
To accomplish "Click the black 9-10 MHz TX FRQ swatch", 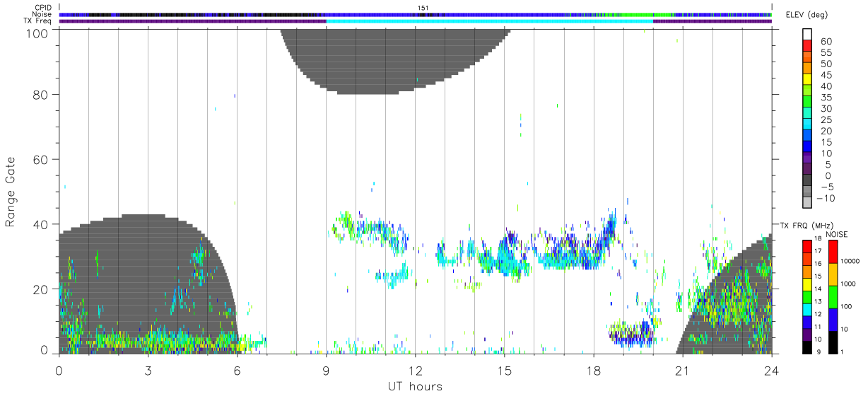I will click(807, 347).
